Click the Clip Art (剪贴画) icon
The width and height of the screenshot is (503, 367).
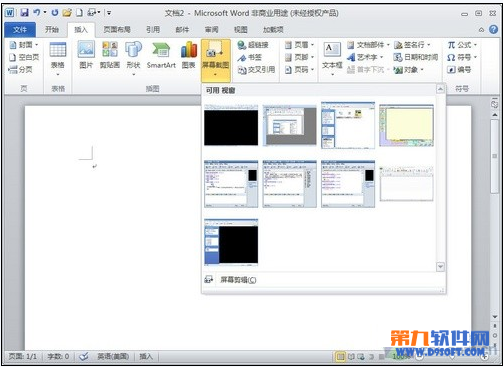coord(110,55)
